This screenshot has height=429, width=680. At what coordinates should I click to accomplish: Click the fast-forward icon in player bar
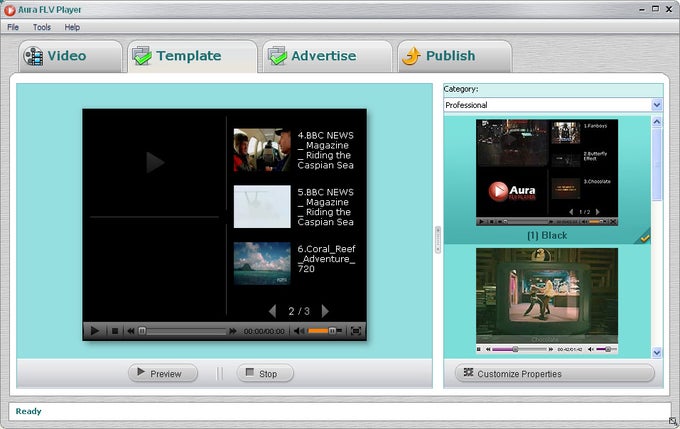233,331
